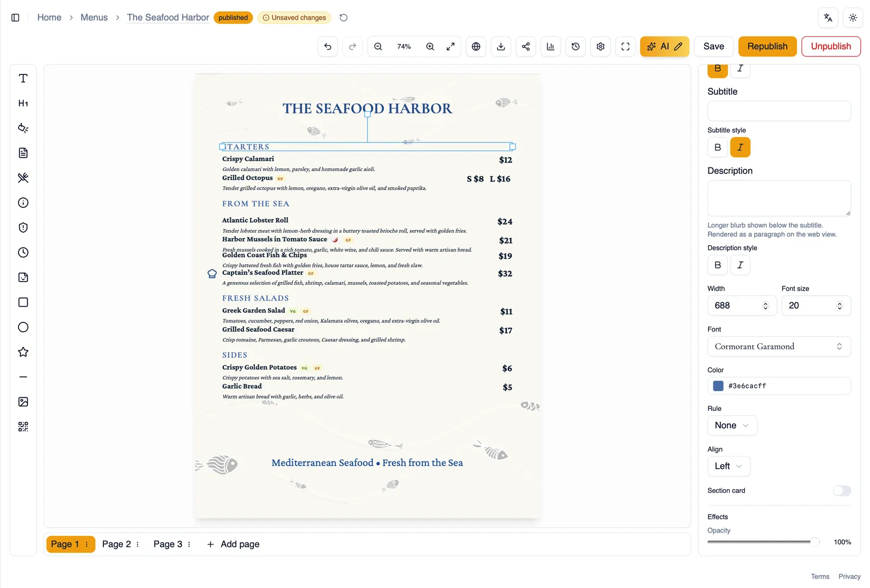
Task: Click Add page button
Action: pyautogui.click(x=233, y=545)
